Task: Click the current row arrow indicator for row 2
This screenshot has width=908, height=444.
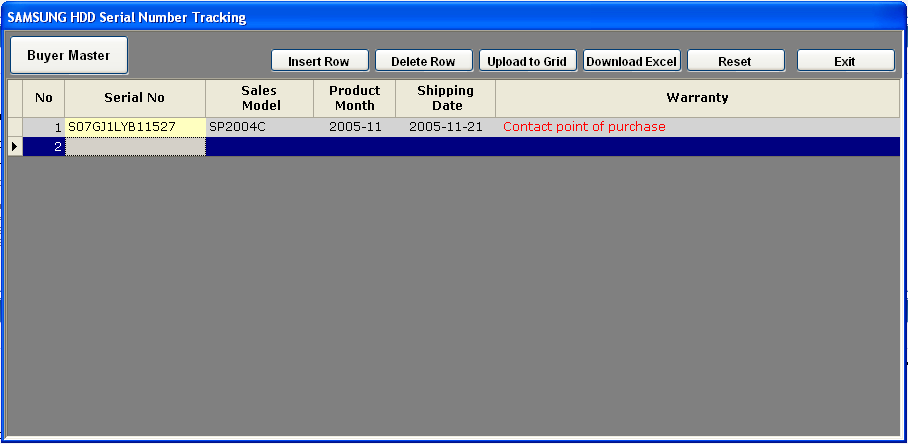Action: pyautogui.click(x=15, y=146)
